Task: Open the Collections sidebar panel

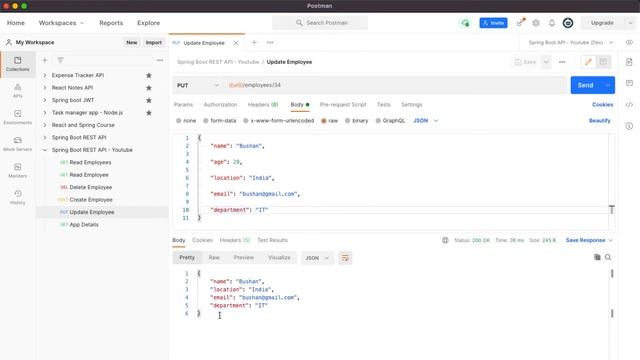Action: [x=18, y=64]
